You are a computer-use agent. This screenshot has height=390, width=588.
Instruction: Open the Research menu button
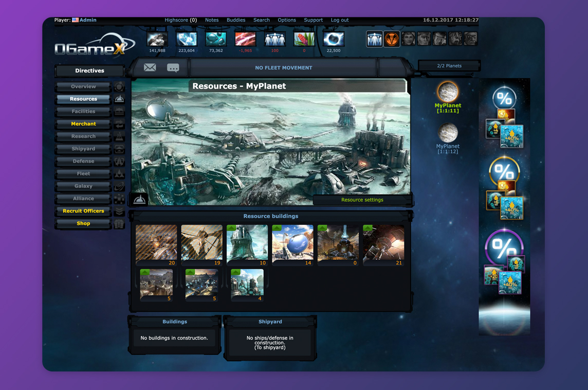pyautogui.click(x=83, y=136)
